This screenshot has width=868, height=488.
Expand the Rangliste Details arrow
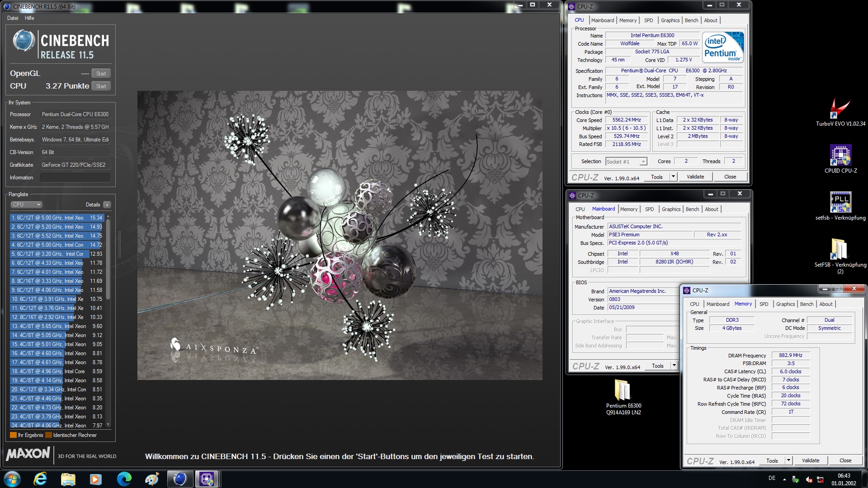click(x=107, y=205)
